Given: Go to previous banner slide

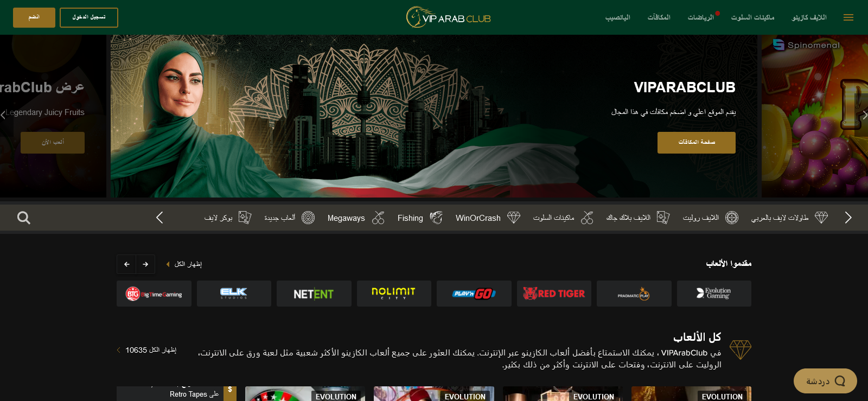Looking at the screenshot, I should tap(3, 114).
